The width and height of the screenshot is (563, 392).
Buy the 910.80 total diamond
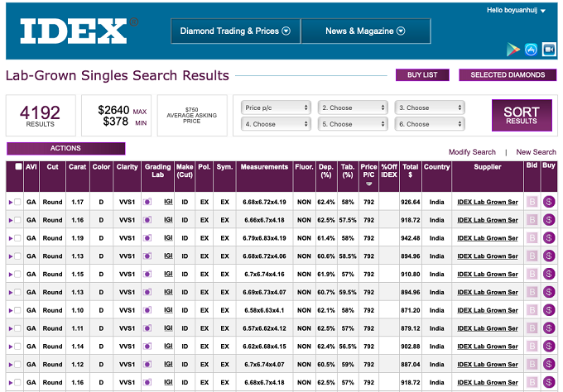(x=549, y=274)
